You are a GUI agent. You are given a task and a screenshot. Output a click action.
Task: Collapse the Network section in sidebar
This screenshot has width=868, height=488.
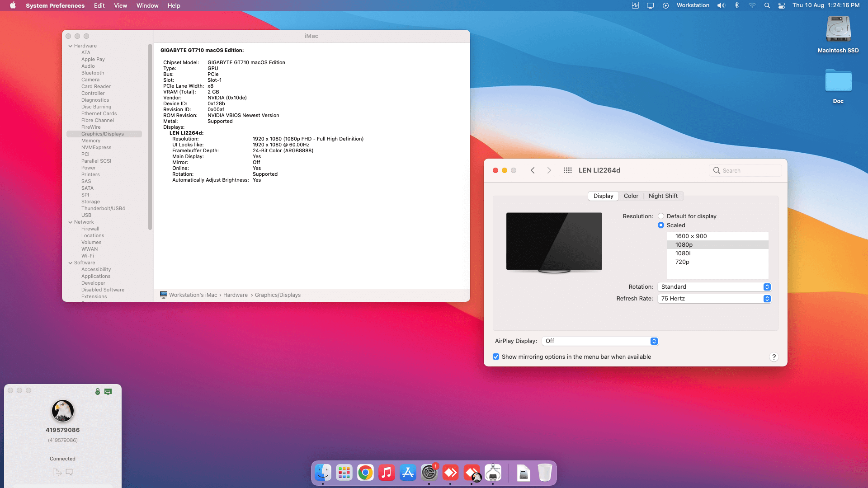point(70,222)
